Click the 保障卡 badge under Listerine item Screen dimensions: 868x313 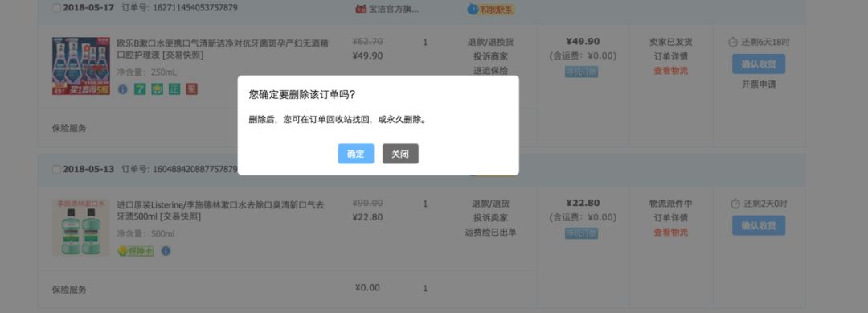(x=136, y=251)
